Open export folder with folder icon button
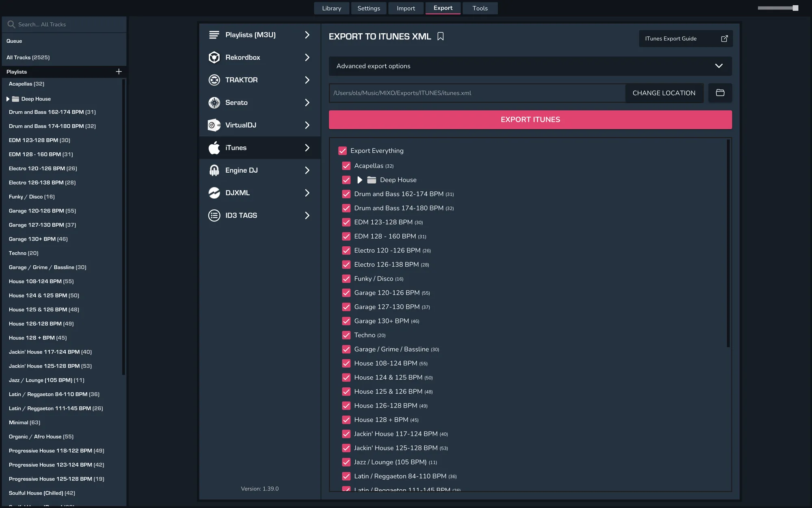Image resolution: width=812 pixels, height=508 pixels. tap(720, 93)
